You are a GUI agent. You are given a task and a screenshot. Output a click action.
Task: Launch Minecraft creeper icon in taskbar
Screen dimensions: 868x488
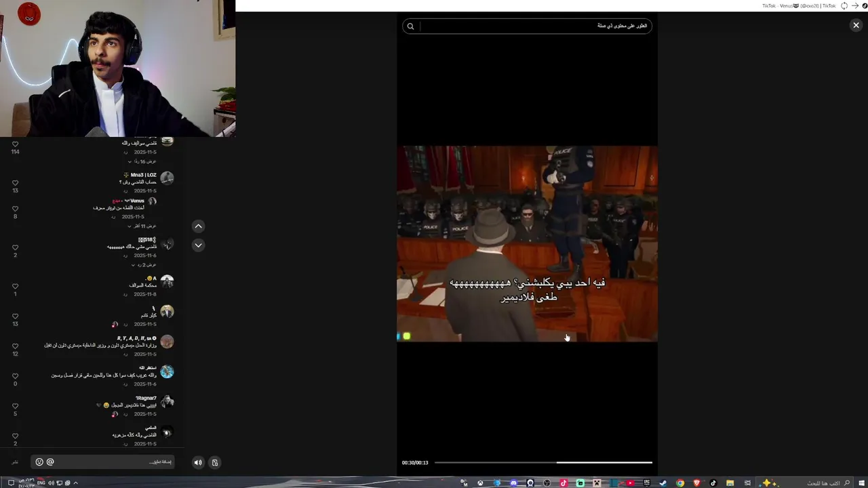tap(597, 483)
